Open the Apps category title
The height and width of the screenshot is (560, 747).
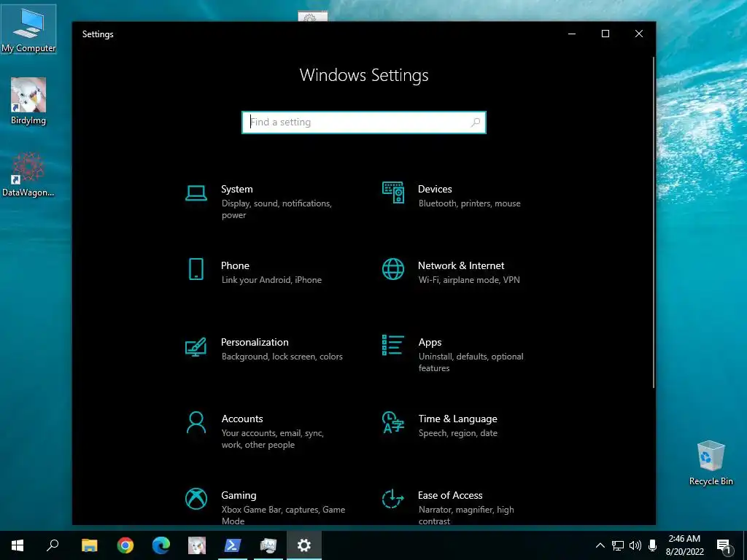click(x=430, y=343)
